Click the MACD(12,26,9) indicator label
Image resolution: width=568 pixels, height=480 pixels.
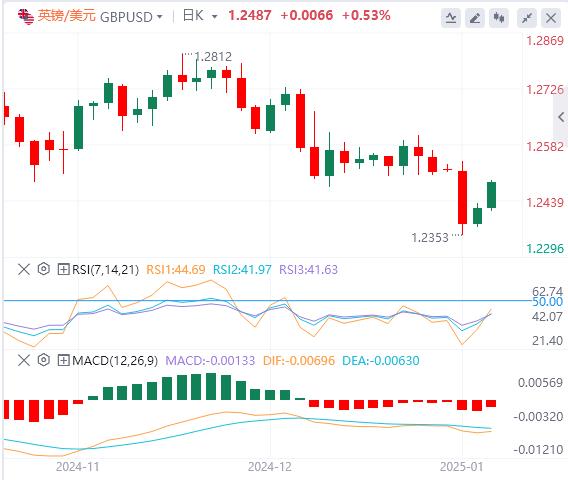pos(115,360)
